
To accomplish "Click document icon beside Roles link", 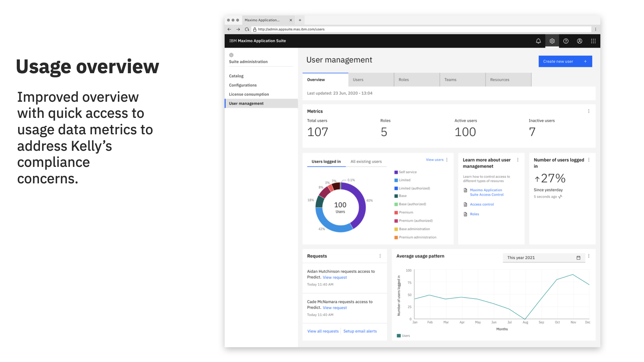I will (465, 214).
